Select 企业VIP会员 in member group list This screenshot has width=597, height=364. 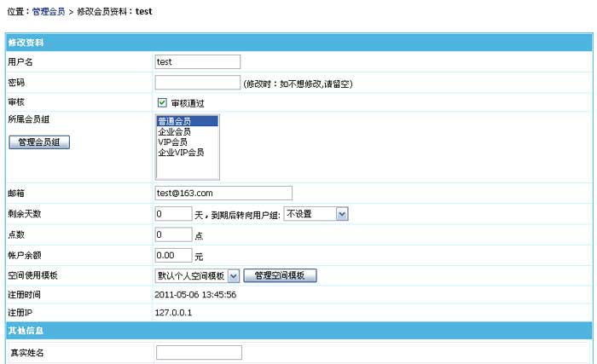click(181, 153)
